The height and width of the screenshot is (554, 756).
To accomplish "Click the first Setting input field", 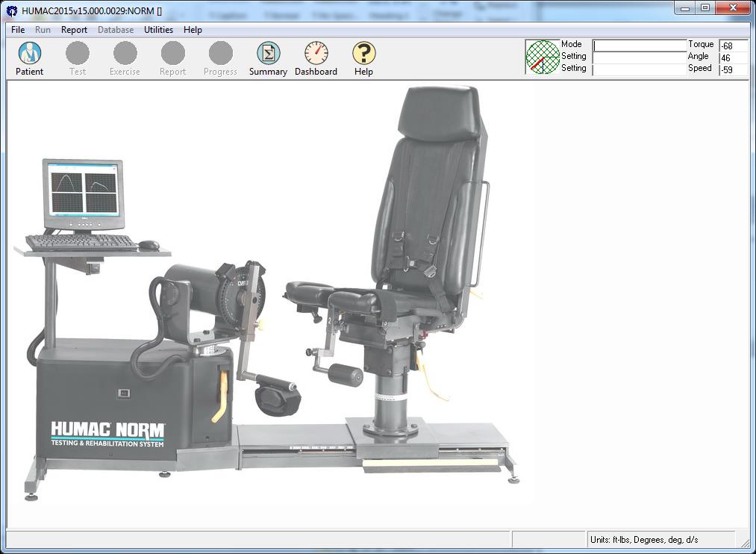I will pyautogui.click(x=638, y=56).
